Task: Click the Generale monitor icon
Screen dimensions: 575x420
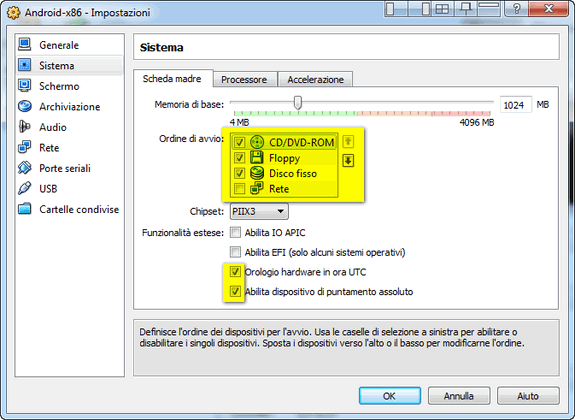Action: point(25,45)
